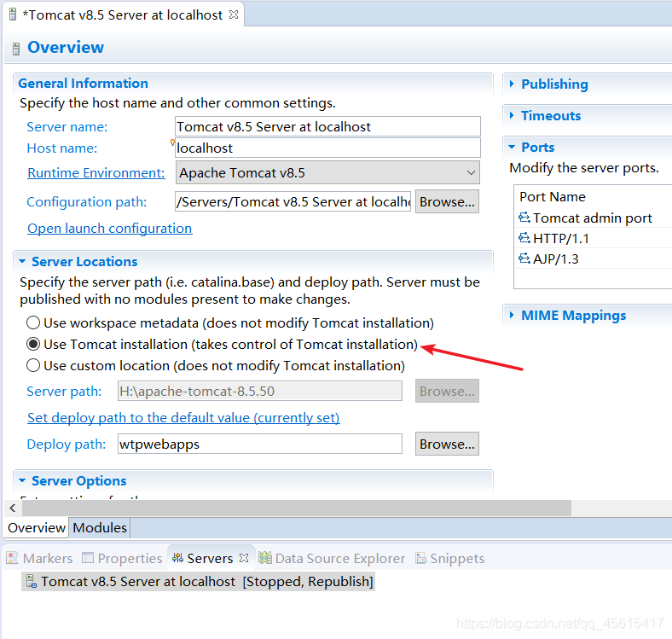Open the Snippets view tab
Viewport: 672px width, 639px height.
pyautogui.click(x=450, y=558)
